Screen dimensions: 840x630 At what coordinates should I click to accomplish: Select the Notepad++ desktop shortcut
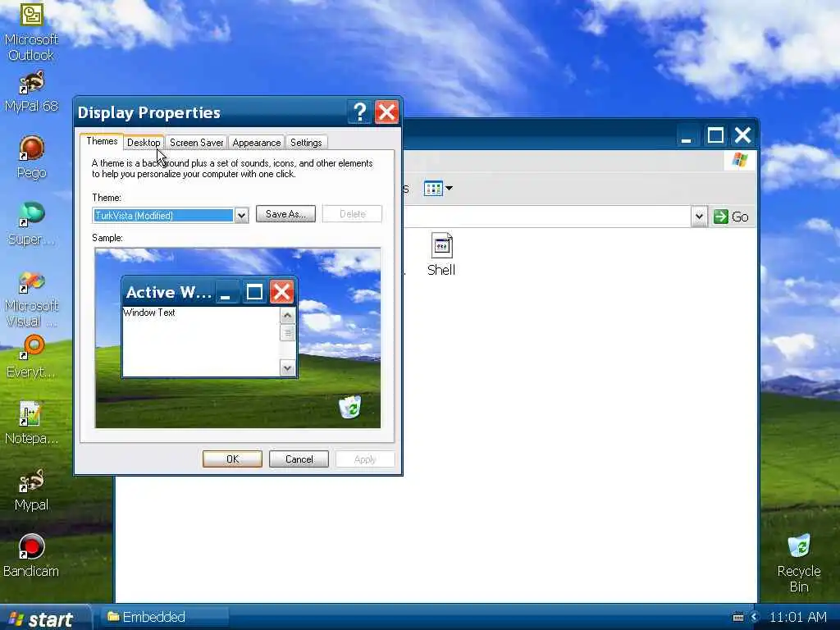coord(31,423)
